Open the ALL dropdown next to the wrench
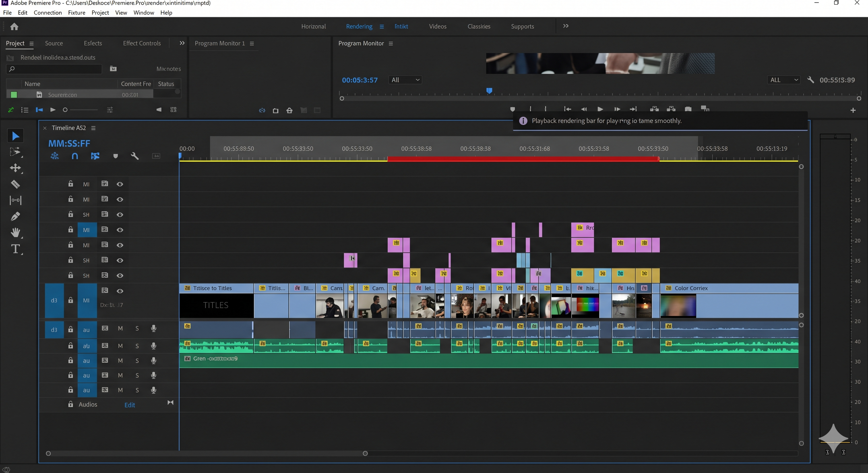This screenshot has width=868, height=473. (x=784, y=80)
